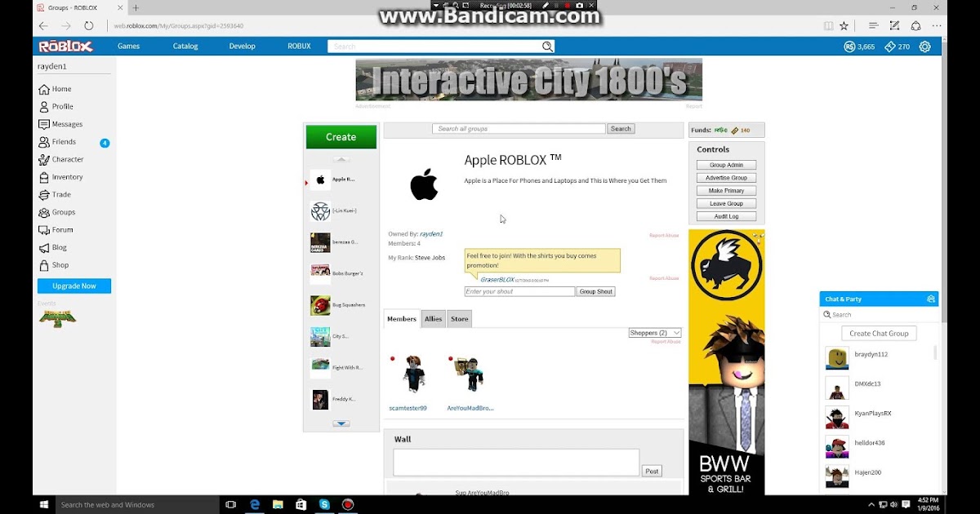The image size is (980, 514).
Task: Click the Leave Group button
Action: pyautogui.click(x=727, y=204)
